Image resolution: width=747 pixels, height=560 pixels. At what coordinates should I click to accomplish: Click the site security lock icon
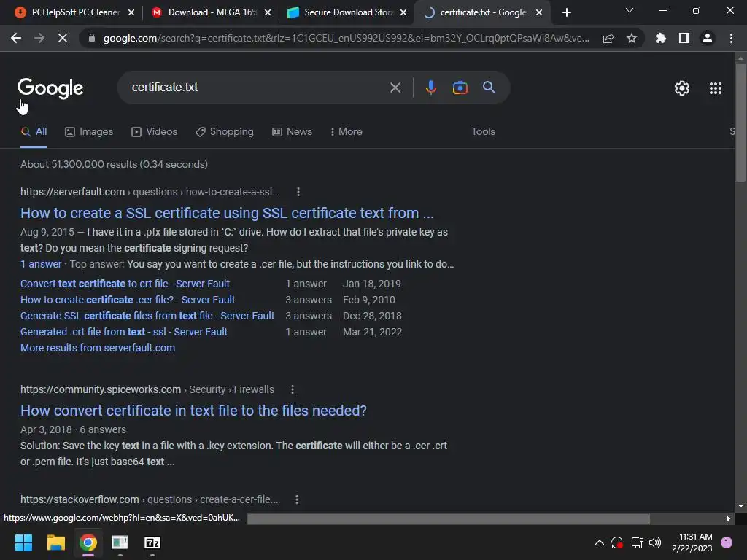(x=92, y=38)
